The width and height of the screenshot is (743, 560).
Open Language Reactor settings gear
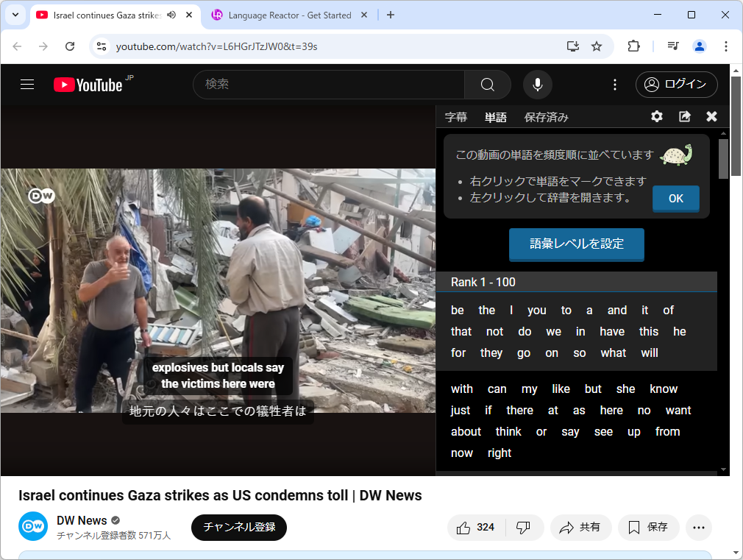coord(657,116)
